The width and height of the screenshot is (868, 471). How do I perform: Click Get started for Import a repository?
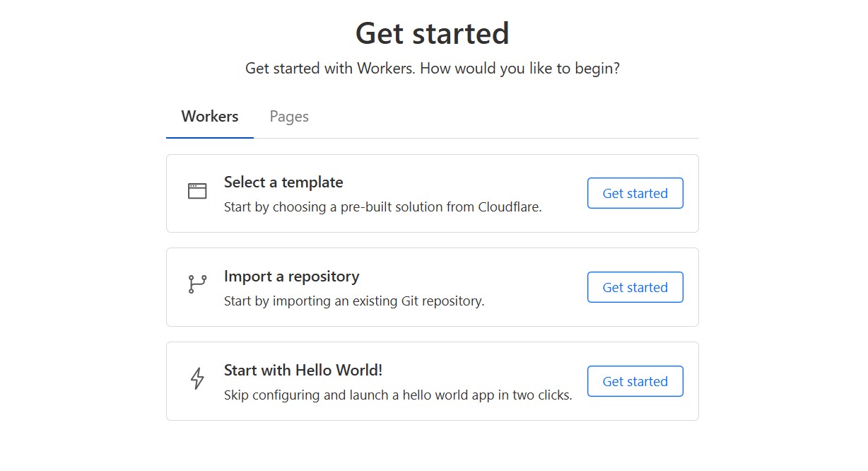pos(635,287)
